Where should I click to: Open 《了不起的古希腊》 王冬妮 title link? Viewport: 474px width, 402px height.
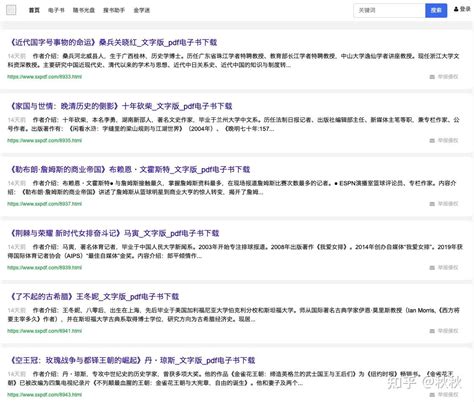(x=93, y=296)
